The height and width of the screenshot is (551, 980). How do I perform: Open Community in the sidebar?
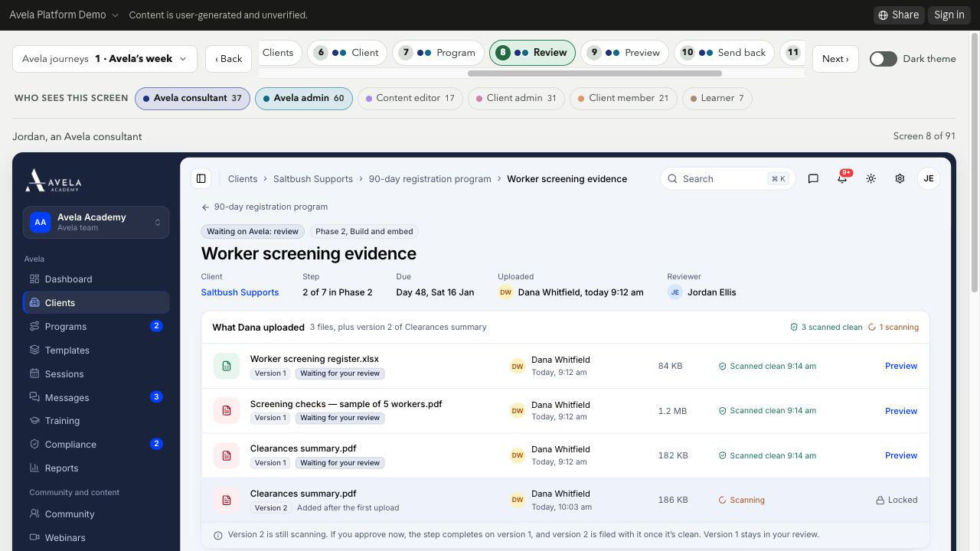96,514
